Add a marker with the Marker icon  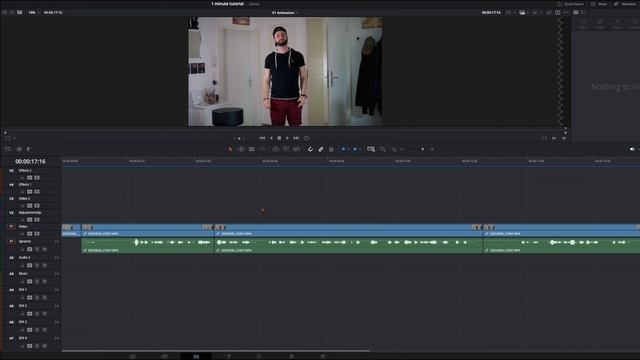point(355,149)
